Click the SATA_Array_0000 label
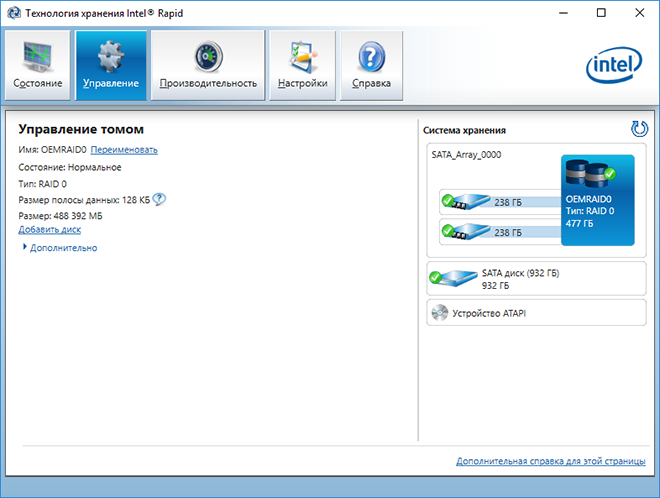The width and height of the screenshot is (660, 498). pos(466,155)
